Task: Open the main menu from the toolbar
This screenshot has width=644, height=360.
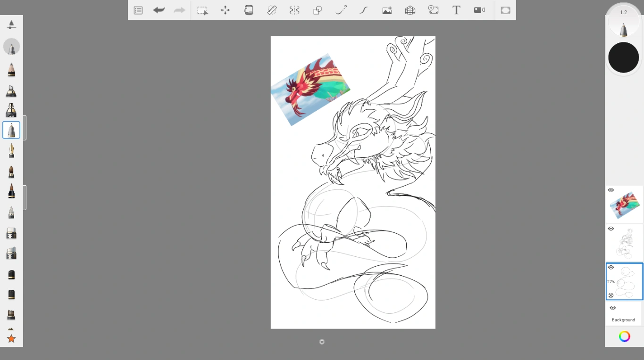Action: pos(138,10)
